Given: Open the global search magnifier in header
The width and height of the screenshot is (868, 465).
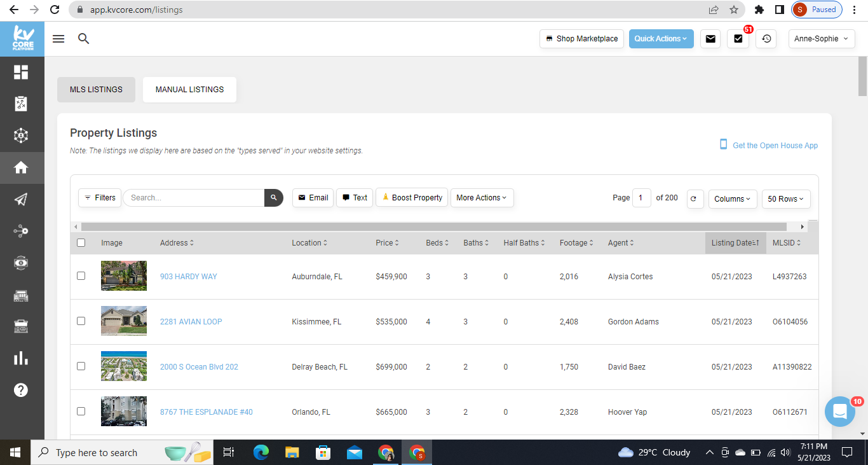Looking at the screenshot, I should click(x=83, y=39).
